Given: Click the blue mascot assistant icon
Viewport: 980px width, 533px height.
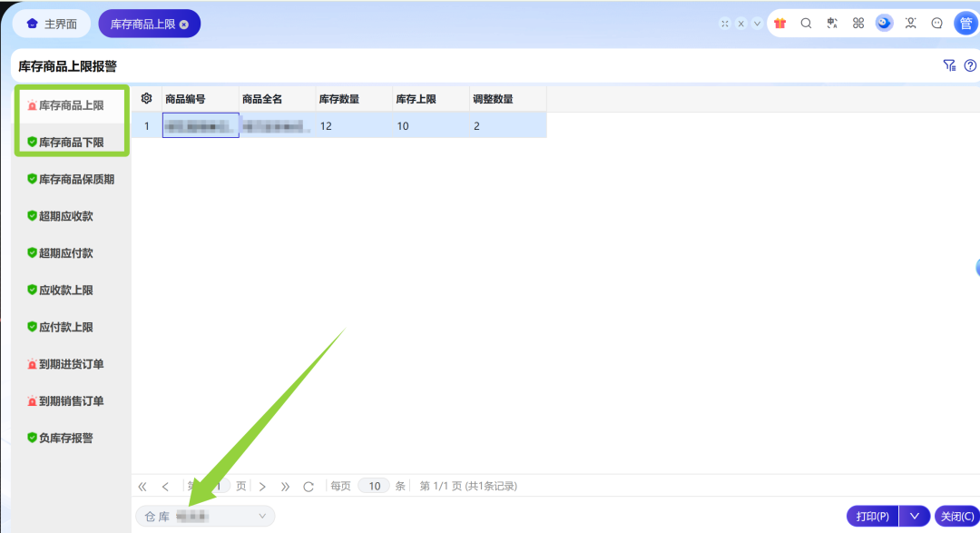Looking at the screenshot, I should click(884, 23).
